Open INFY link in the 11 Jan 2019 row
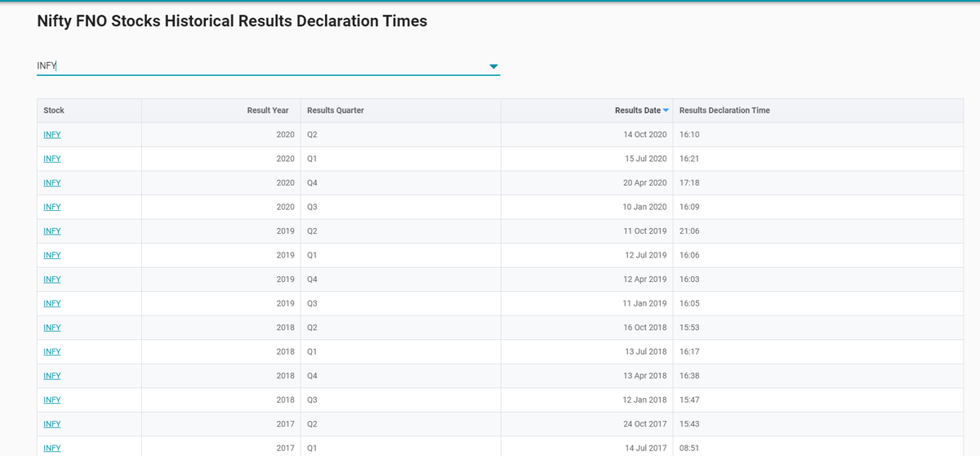 tap(52, 303)
